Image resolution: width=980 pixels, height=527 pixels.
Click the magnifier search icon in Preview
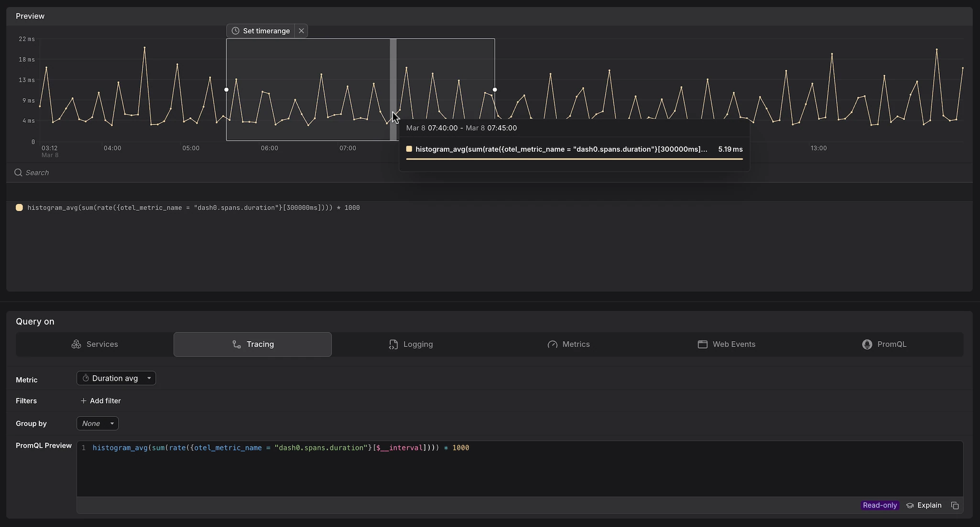(18, 173)
